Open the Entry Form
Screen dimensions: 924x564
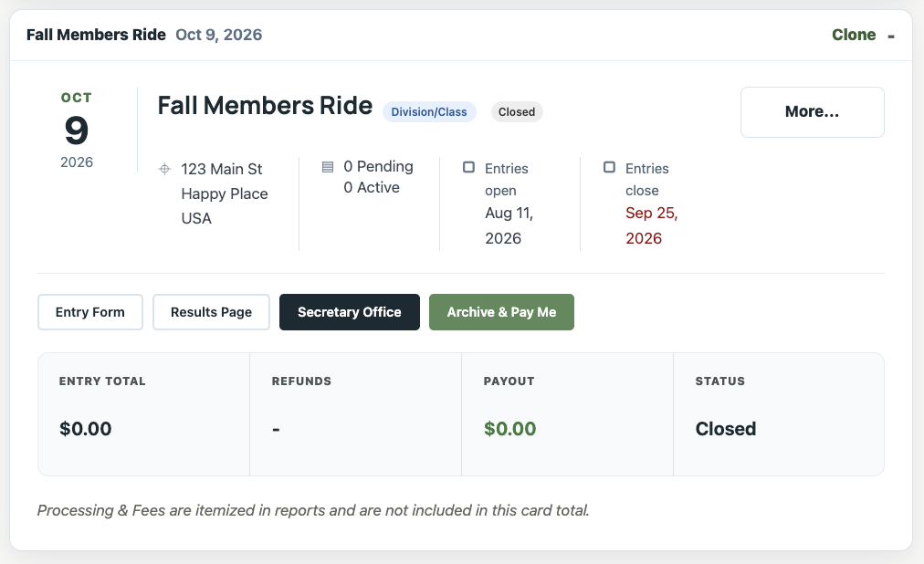click(90, 312)
